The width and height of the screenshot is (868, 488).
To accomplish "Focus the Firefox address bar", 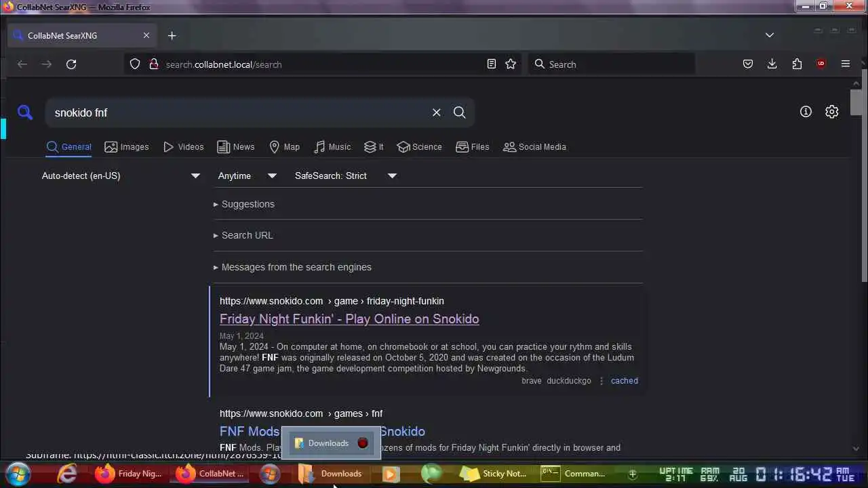I will pos(322,64).
